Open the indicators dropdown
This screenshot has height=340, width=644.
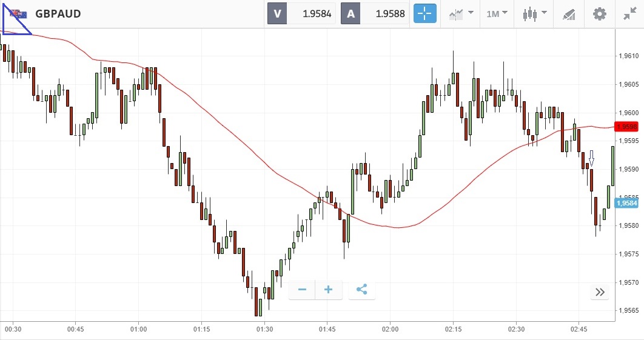461,13
